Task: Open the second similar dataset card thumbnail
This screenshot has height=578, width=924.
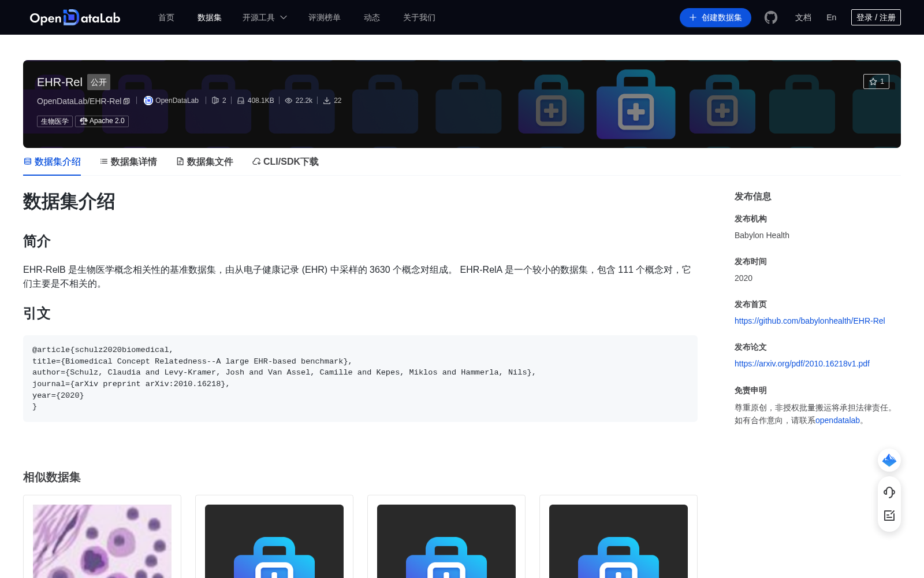Action: pos(274,541)
